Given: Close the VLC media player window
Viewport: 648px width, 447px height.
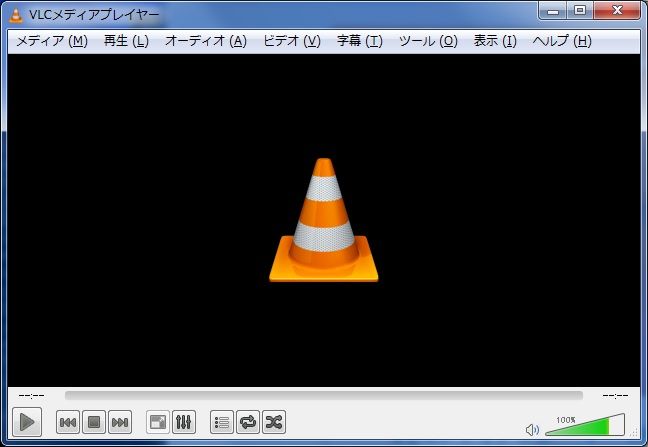Looking at the screenshot, I should [x=617, y=11].
